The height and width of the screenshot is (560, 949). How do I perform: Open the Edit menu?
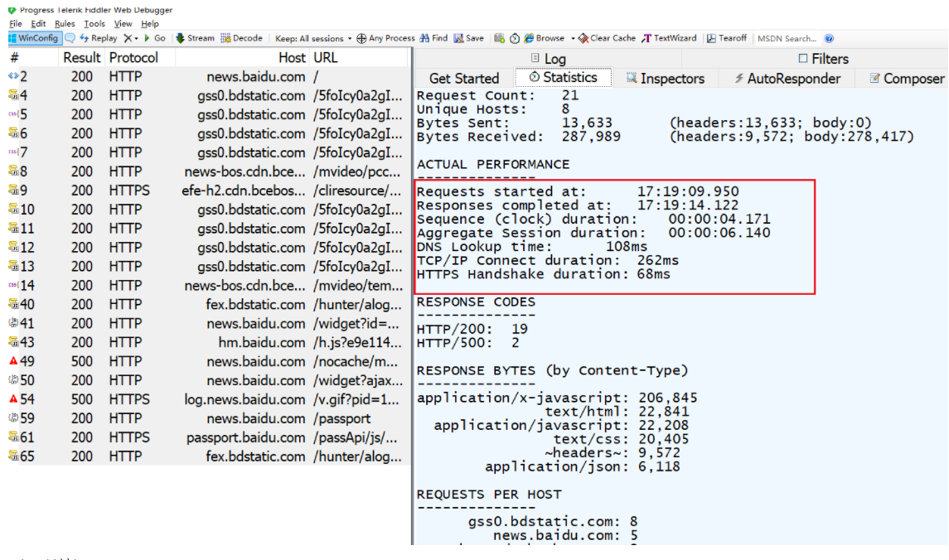(38, 23)
